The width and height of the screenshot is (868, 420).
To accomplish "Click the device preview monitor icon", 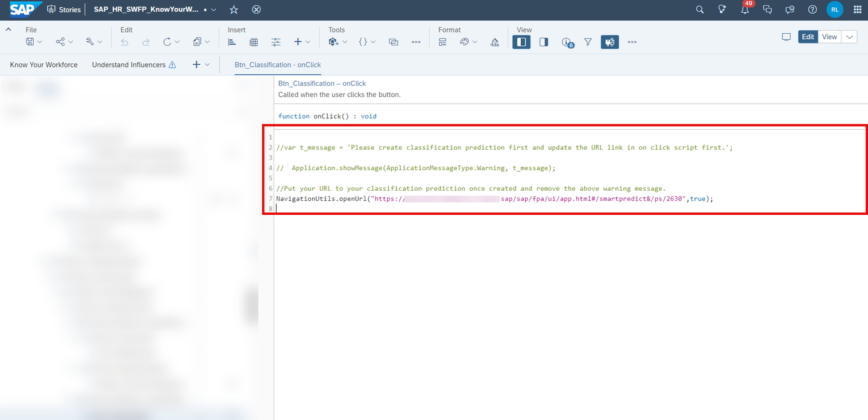I will [x=786, y=37].
